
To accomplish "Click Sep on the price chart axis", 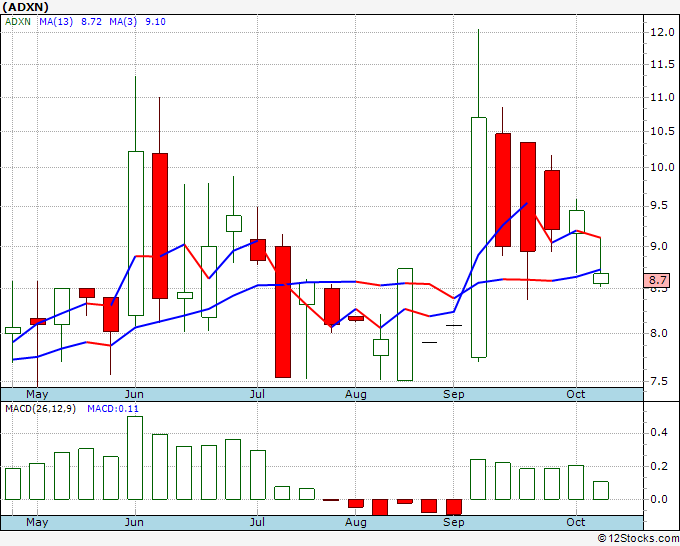I will pos(454,394).
